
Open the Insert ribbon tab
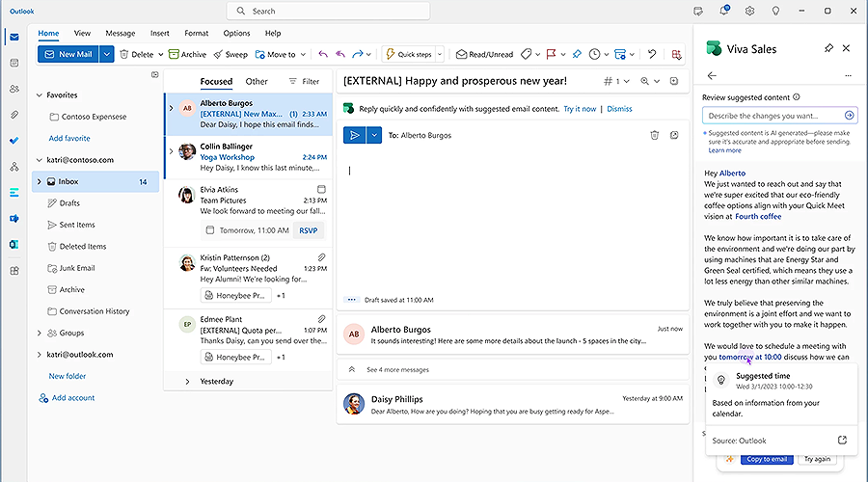[x=160, y=33]
